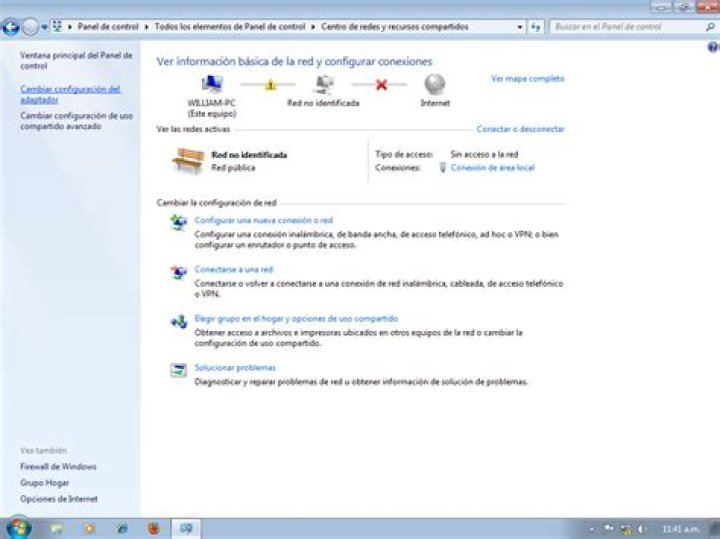Viewport: 720px width, 539px height.
Task: Click icon beside 'Configurar una nueva conexión o red'
Action: [x=179, y=223]
